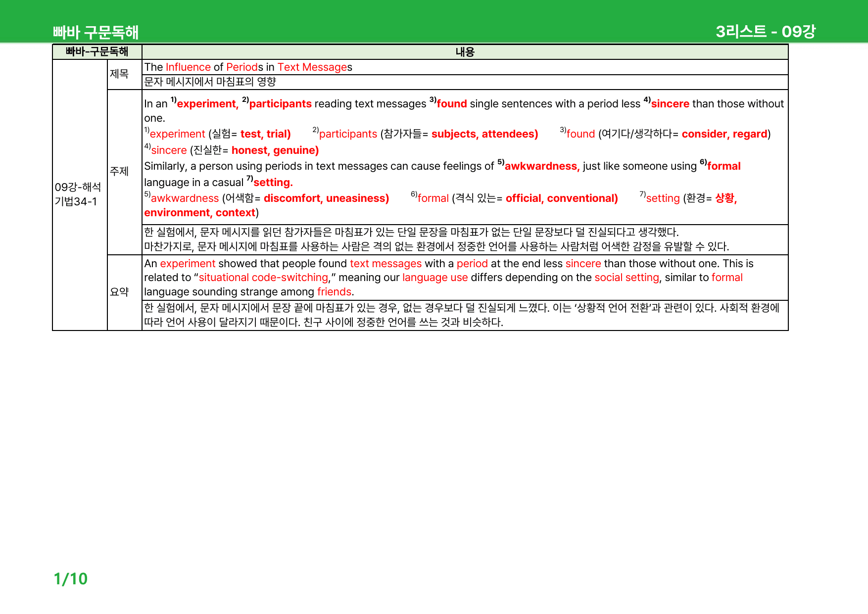Click the bold red word awkwardness,
The image size is (868, 614).
pyautogui.click(x=542, y=166)
